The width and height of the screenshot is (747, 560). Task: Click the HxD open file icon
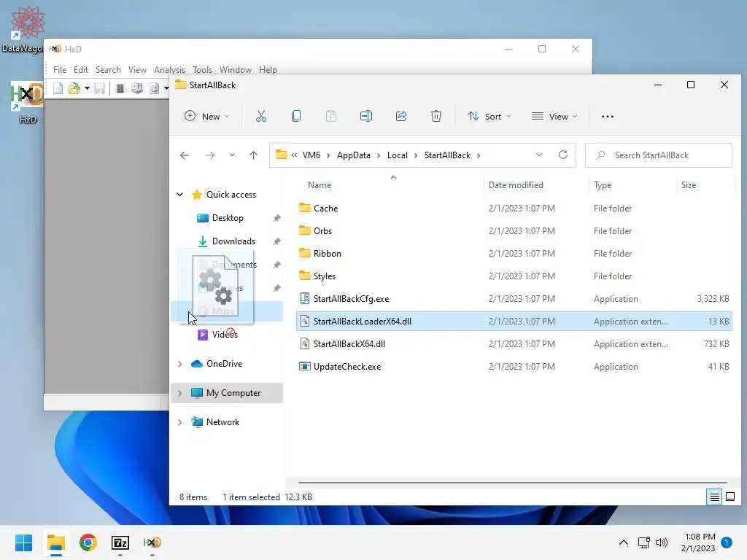click(74, 88)
